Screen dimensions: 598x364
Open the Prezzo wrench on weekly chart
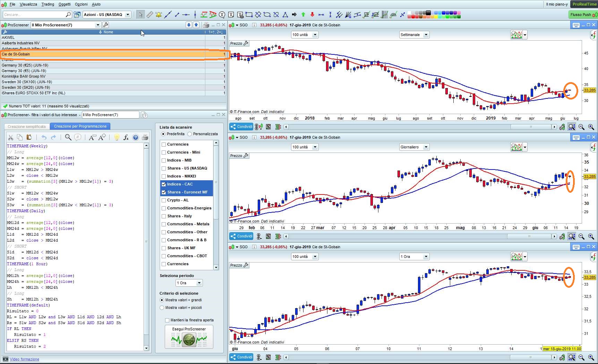coord(246,43)
